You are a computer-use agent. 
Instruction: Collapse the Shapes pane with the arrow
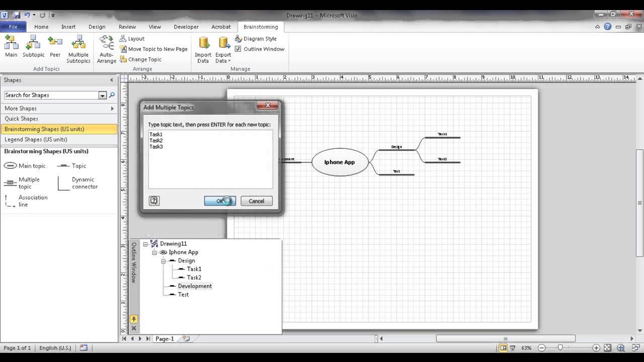pyautogui.click(x=112, y=80)
